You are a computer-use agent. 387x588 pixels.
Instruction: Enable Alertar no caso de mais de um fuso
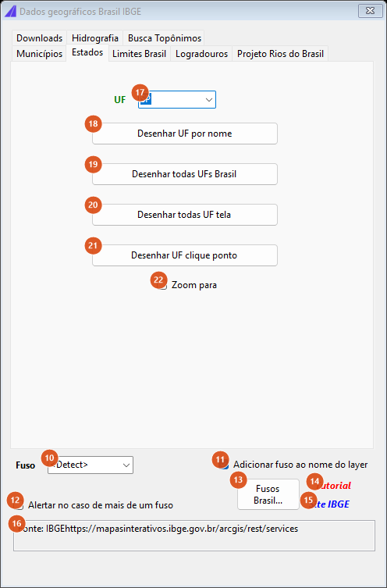[x=20, y=505]
